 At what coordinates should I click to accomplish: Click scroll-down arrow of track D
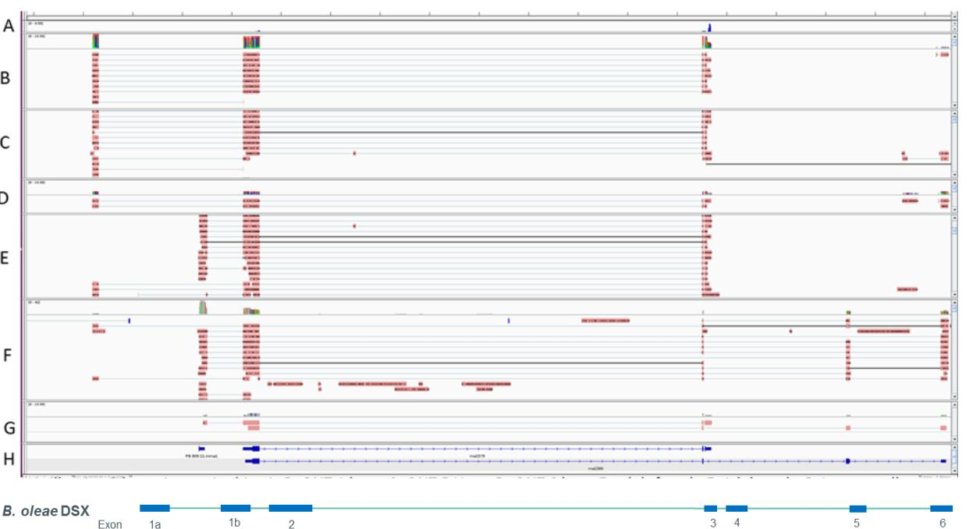coord(956,209)
